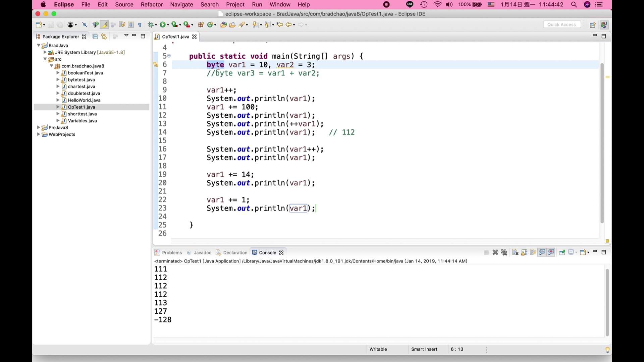Open the Refactor menu
This screenshot has width=644, height=362.
pos(152,4)
